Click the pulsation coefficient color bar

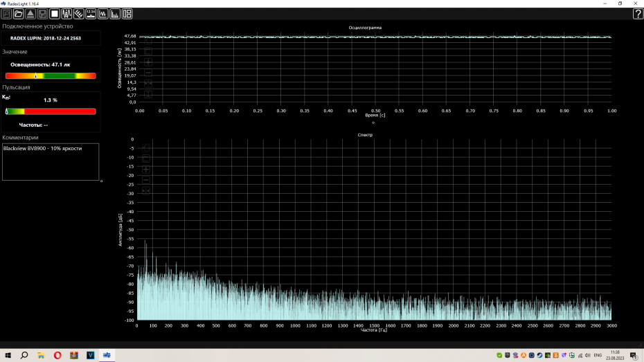[x=51, y=111]
